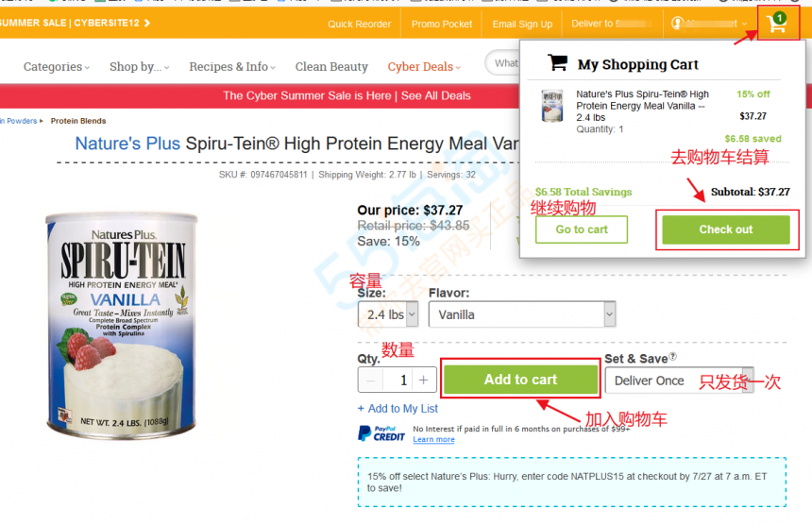Open the Deliver Once dropdown
Screen dimensions: 812x525
[679, 381]
